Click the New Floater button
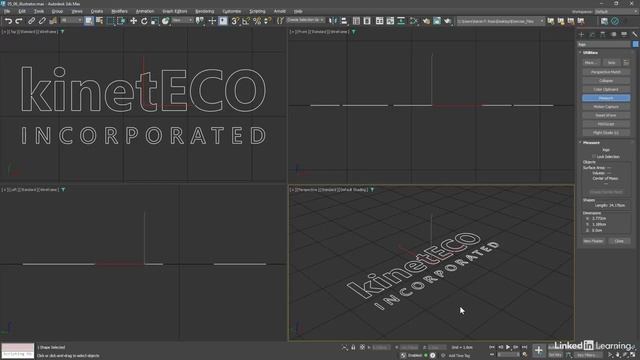 coord(593,241)
